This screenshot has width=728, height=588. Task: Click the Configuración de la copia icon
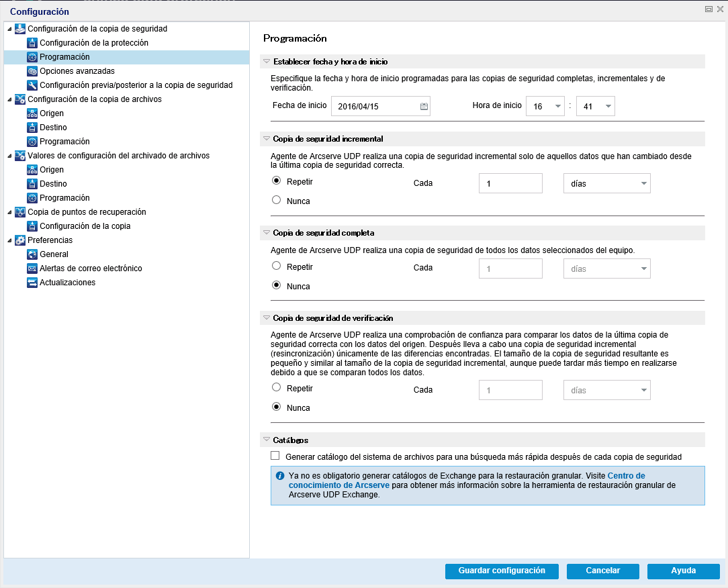coord(32,226)
